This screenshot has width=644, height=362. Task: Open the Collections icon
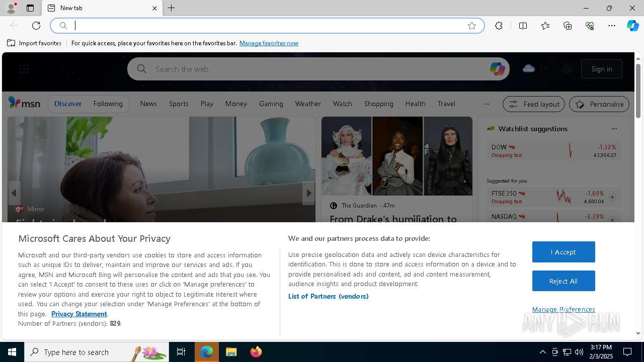coord(568,26)
